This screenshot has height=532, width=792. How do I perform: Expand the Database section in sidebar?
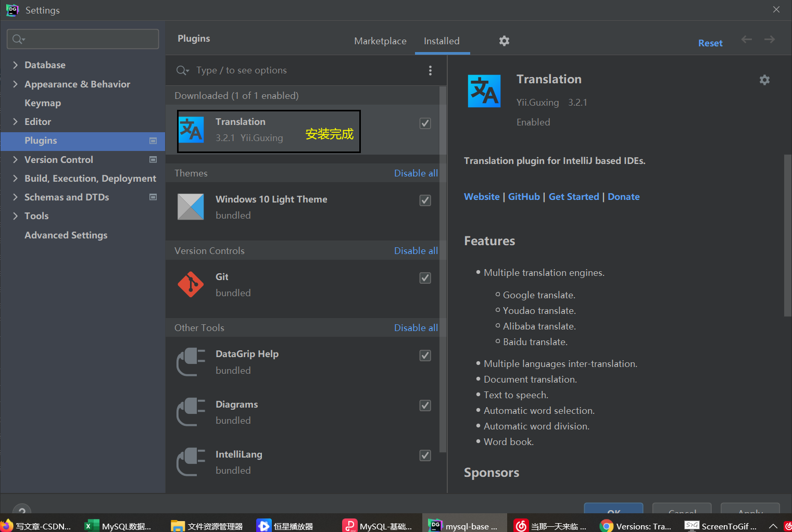pos(16,65)
